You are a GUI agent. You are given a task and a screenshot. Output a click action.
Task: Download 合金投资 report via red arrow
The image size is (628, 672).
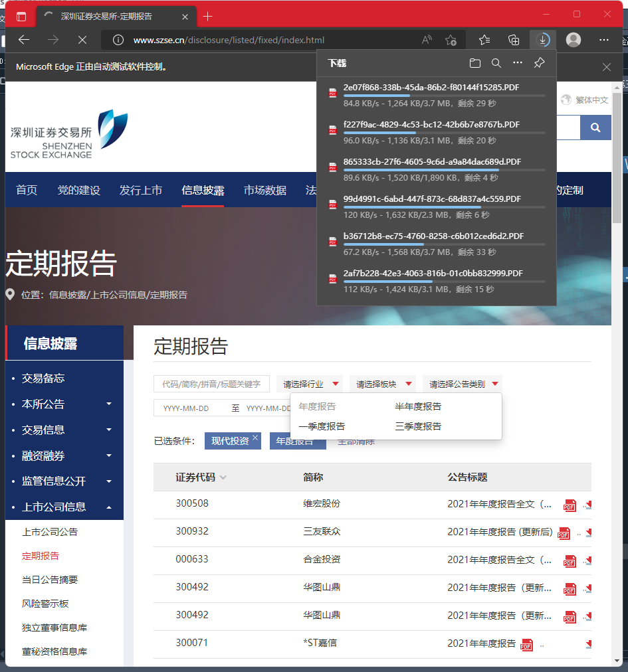(589, 561)
